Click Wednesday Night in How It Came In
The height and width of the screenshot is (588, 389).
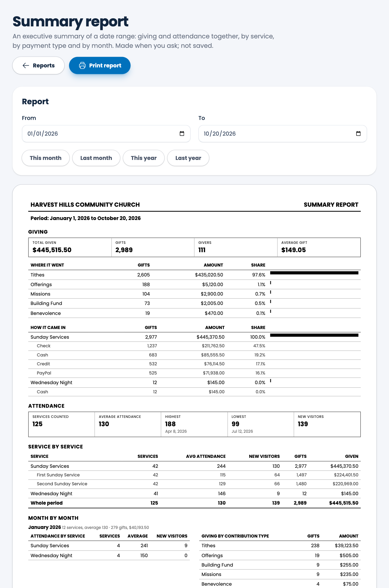pyautogui.click(x=52, y=383)
